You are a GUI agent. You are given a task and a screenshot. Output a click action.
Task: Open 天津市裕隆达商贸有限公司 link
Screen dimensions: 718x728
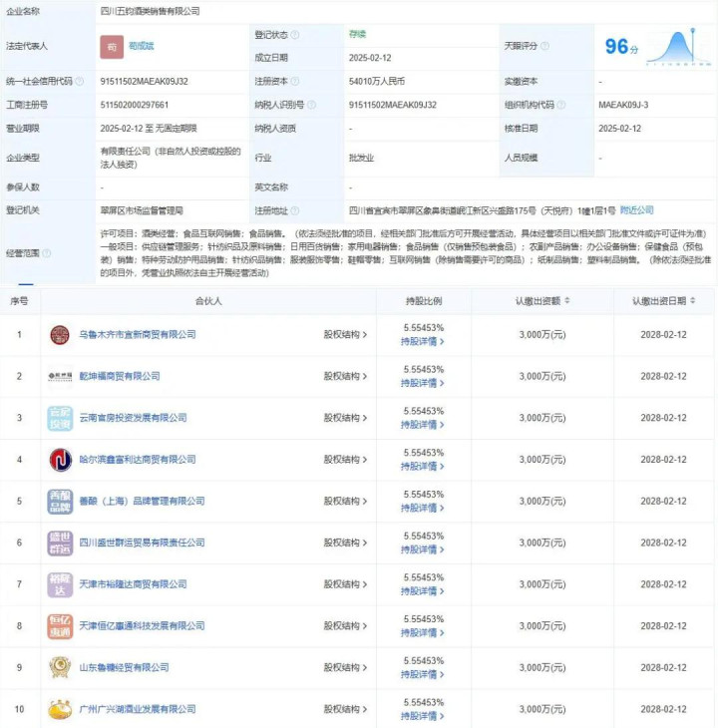coord(134,584)
